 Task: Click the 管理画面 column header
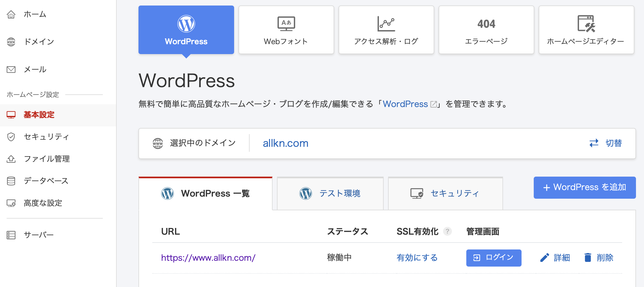pyautogui.click(x=483, y=231)
